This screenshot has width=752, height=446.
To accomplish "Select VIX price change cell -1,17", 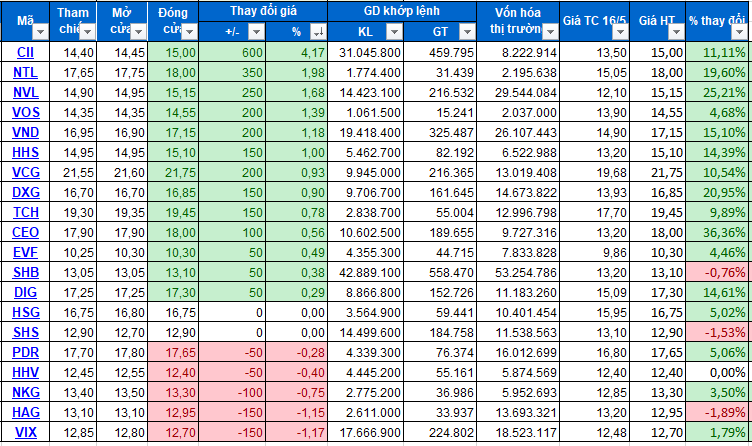I will [x=297, y=432].
